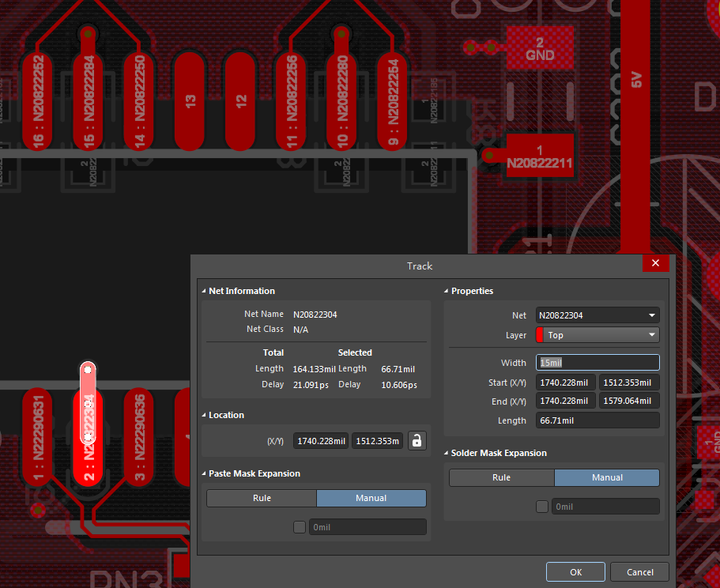Select Manual for Solder Mask Expansion
Viewport: 720px width, 588px height.
(607, 477)
